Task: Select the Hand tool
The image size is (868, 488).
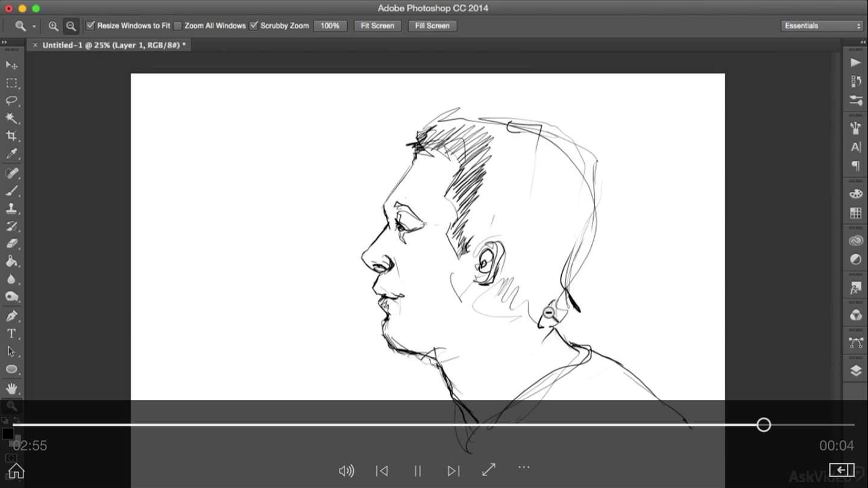Action: (x=11, y=389)
